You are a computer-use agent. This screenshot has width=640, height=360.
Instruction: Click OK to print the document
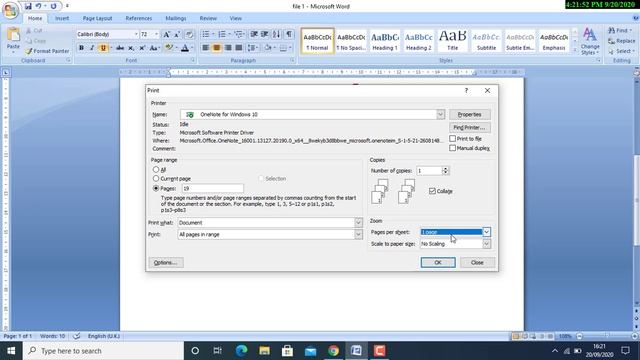(x=438, y=262)
